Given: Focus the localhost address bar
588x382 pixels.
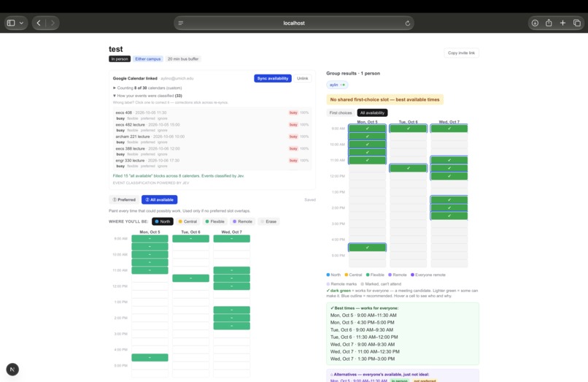Looking at the screenshot, I should pyautogui.click(x=294, y=23).
